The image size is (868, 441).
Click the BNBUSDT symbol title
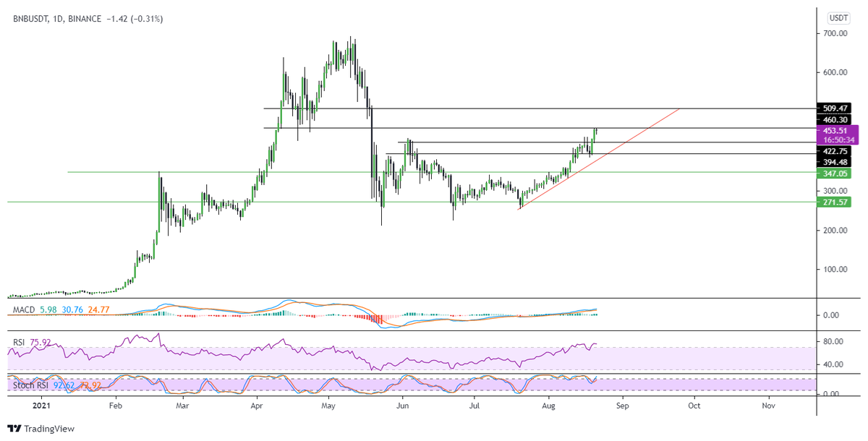click(x=29, y=19)
